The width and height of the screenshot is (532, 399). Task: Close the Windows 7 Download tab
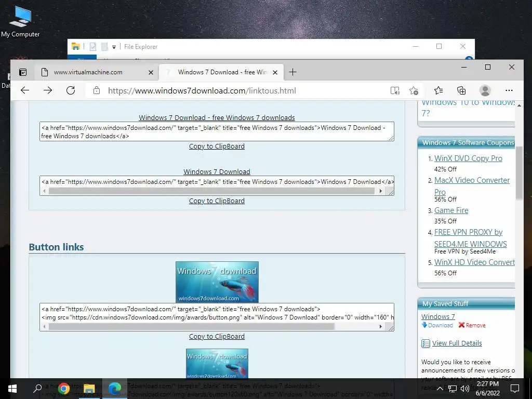(275, 72)
